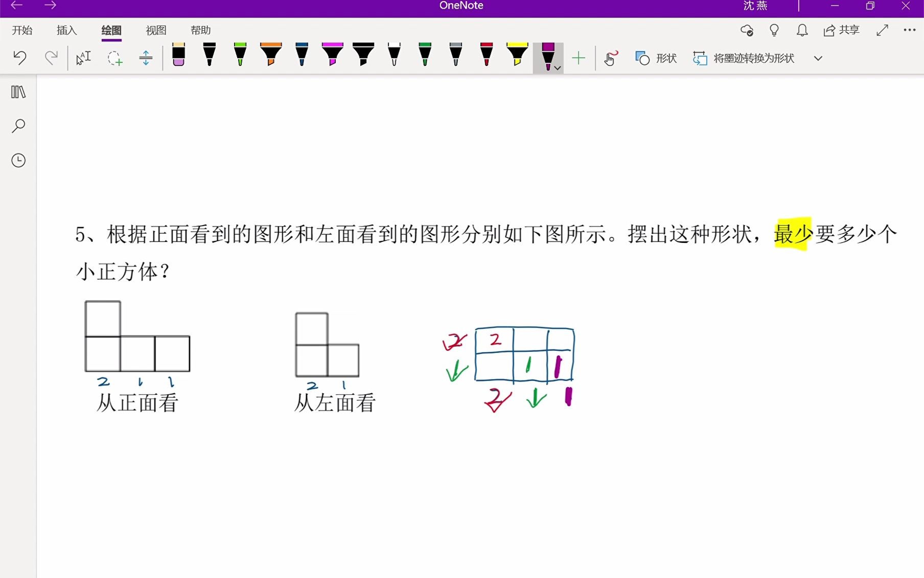The image size is (924, 578).
Task: Add a new pen with plus icon
Action: 579,58
